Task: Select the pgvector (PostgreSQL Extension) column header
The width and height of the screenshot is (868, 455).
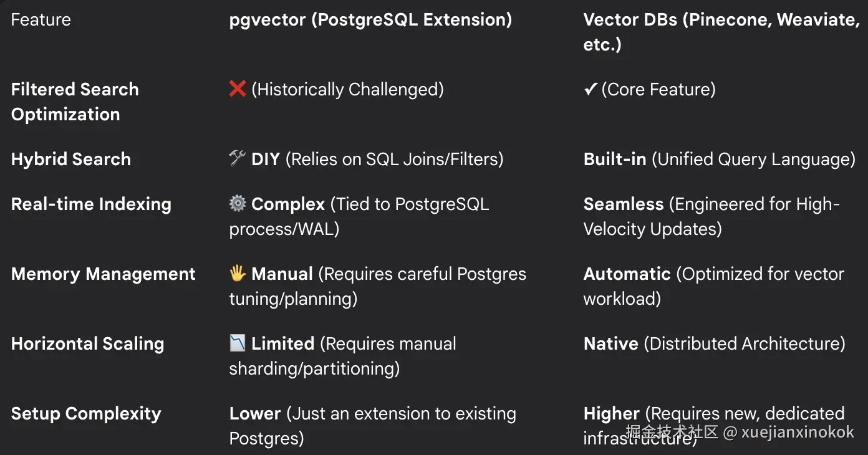Action: click(x=370, y=20)
